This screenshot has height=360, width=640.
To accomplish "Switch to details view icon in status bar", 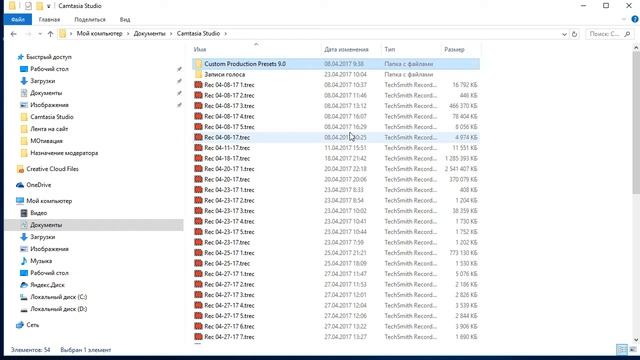I will tap(622, 349).
